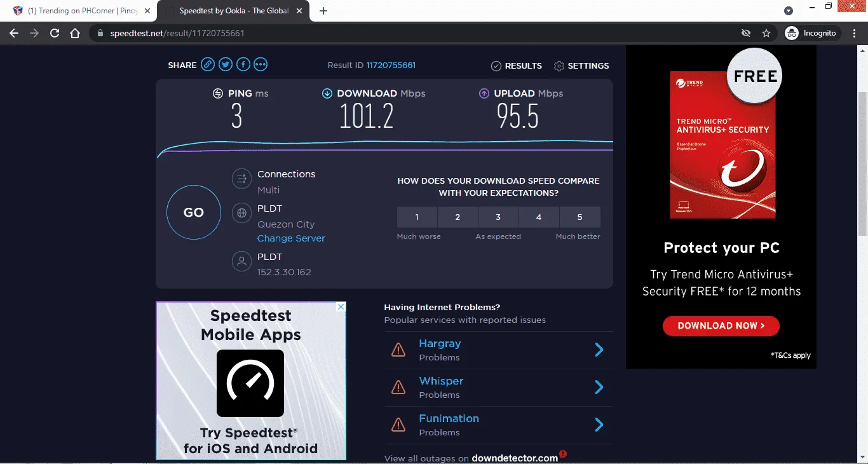The height and width of the screenshot is (464, 868).
Task: Click the IP address 152.3.30.162
Action: tap(284, 272)
